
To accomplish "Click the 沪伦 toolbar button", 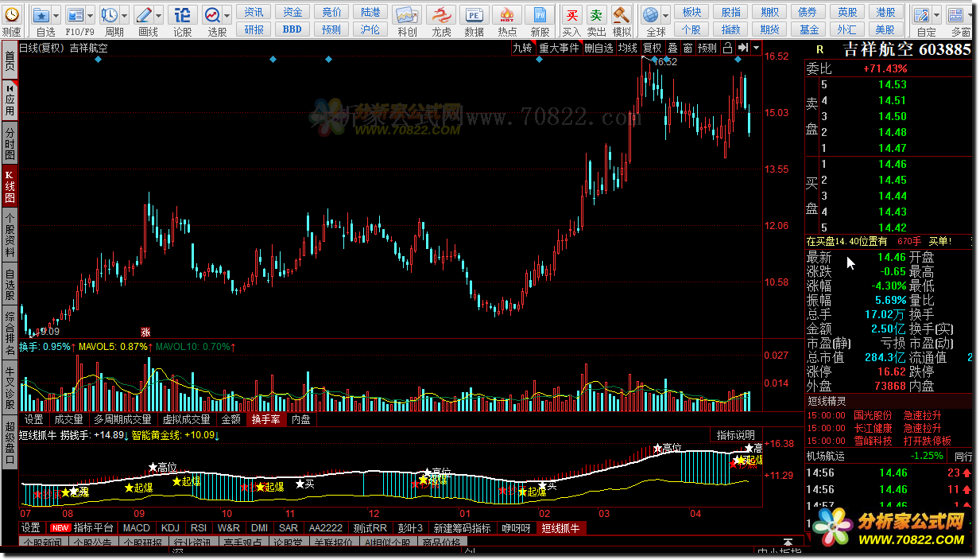I will coord(370,29).
